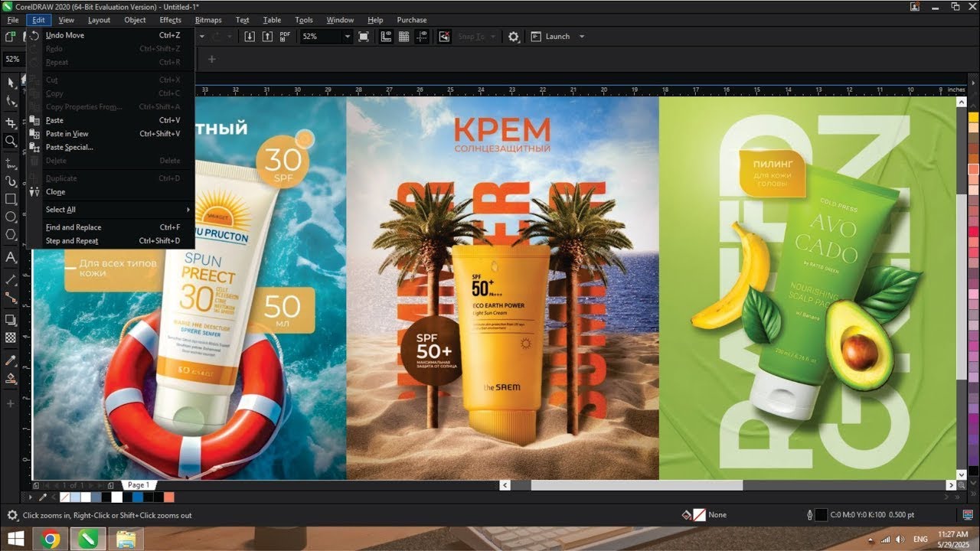The width and height of the screenshot is (980, 551).
Task: Expand the Select All submenu arrow
Action: click(x=188, y=210)
